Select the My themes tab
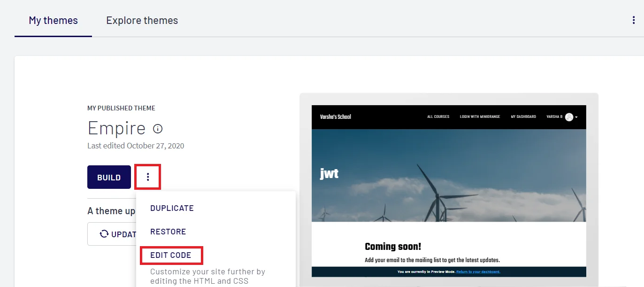 pos(53,20)
